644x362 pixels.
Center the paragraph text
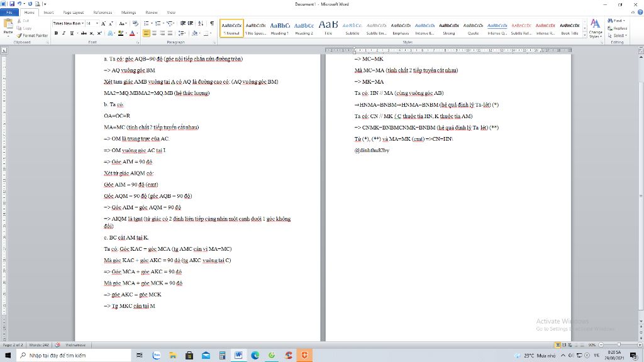[155, 33]
